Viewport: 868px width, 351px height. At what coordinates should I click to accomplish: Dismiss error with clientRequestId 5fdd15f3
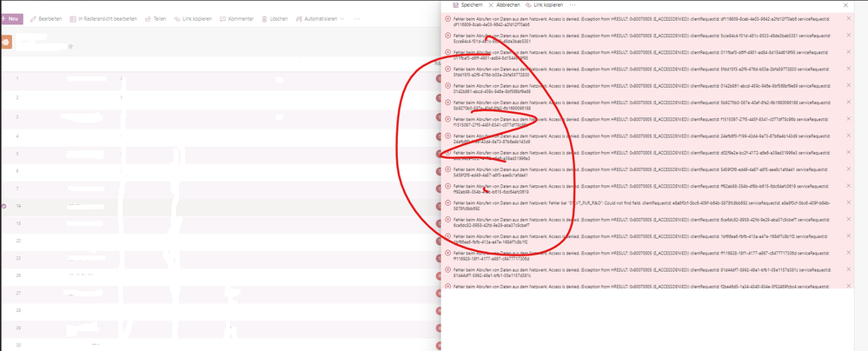[849, 69]
